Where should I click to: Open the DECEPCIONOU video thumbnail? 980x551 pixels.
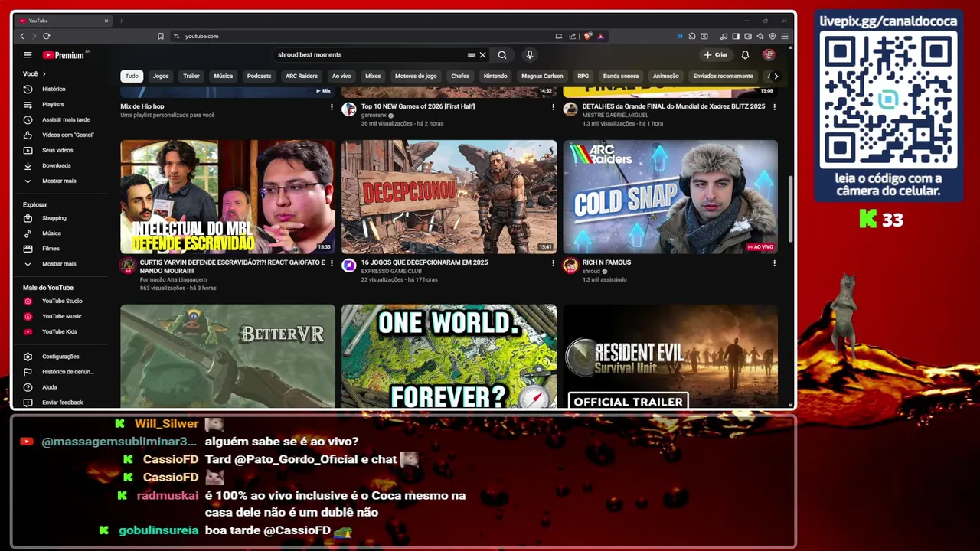tap(449, 197)
